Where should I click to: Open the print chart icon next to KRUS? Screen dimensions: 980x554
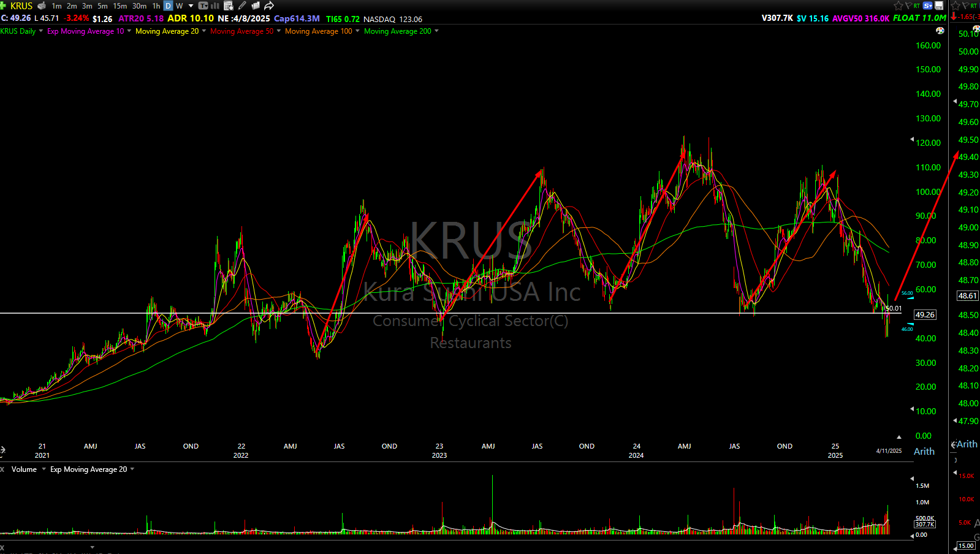pyautogui.click(x=42, y=6)
